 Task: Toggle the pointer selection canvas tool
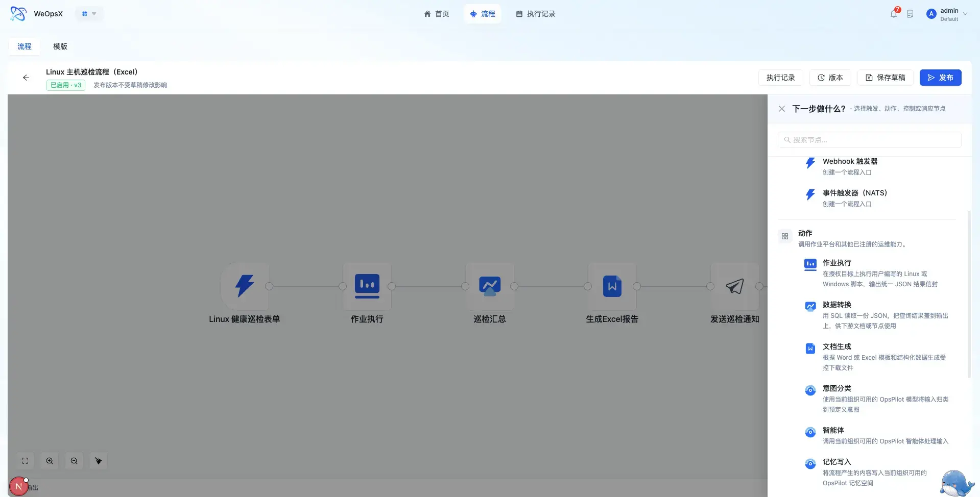pos(99,461)
